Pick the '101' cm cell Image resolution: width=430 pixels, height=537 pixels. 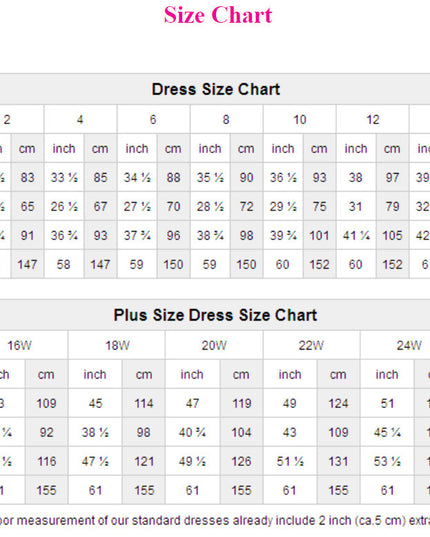[319, 235]
